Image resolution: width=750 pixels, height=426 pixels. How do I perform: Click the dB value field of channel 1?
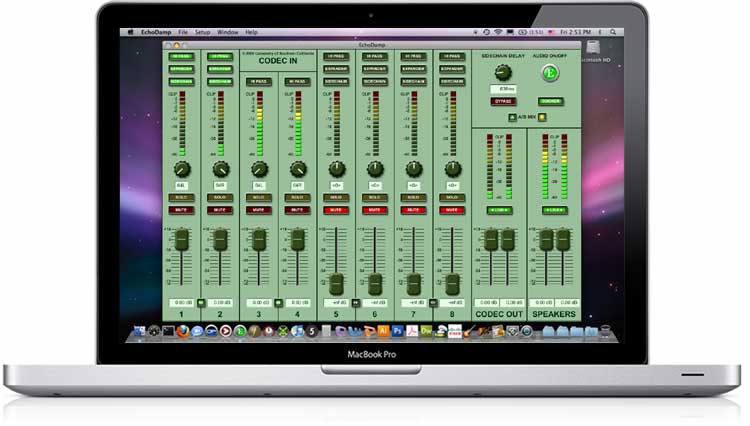(181, 303)
